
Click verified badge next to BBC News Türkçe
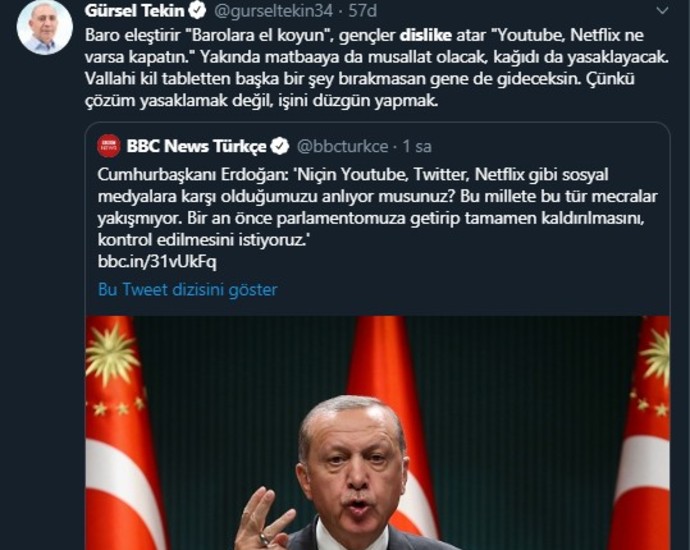[x=280, y=146]
